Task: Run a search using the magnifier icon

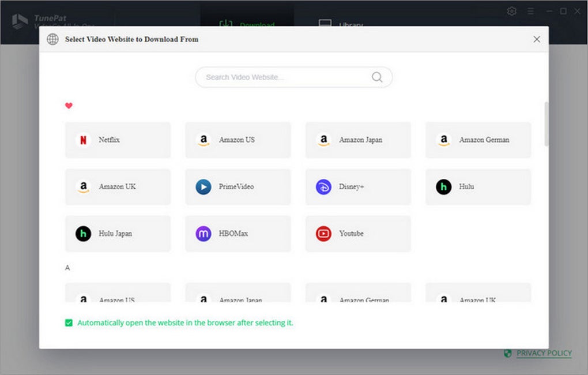Action: pyautogui.click(x=376, y=77)
